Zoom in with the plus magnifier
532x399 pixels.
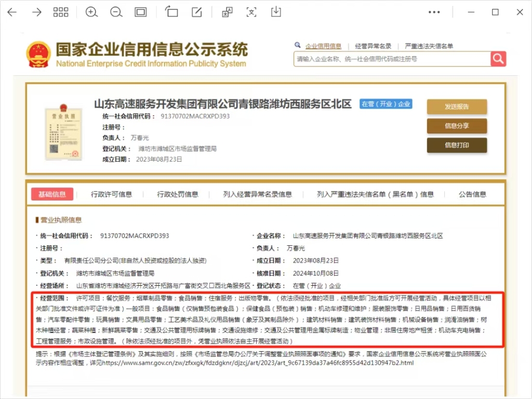coord(91,12)
